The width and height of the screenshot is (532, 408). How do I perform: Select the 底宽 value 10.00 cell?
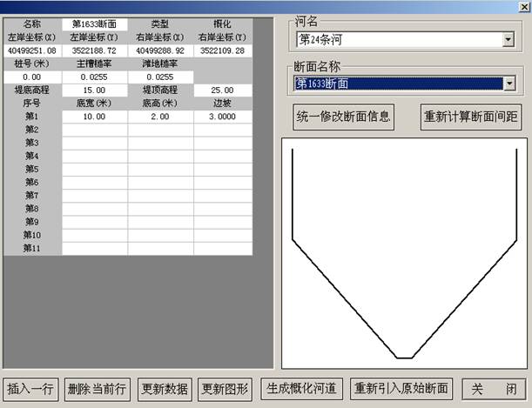[95, 117]
